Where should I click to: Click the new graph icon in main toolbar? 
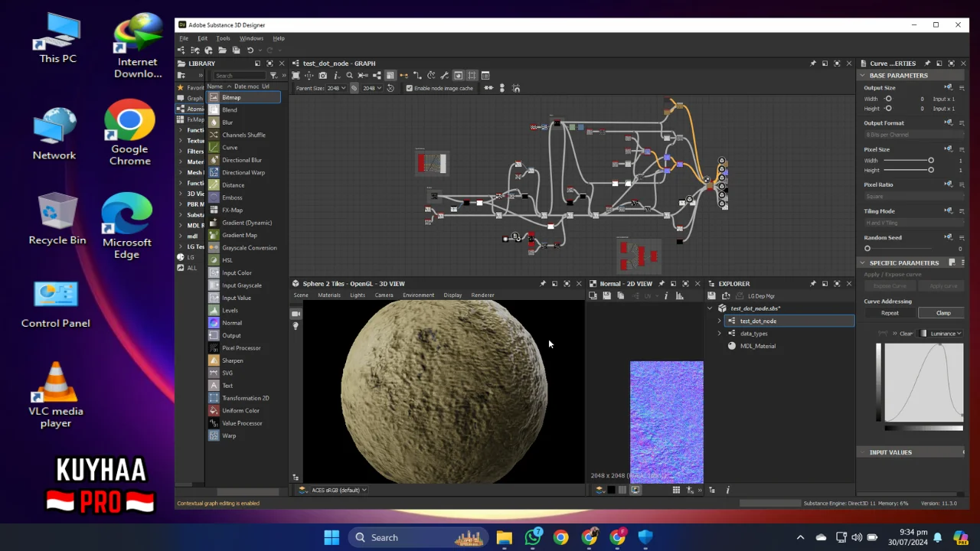point(181,51)
